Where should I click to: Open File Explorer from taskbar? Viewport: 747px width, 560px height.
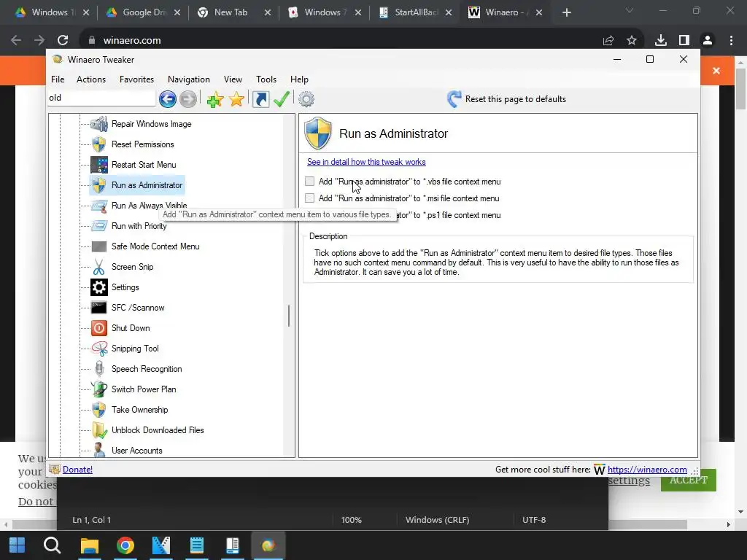(89, 545)
